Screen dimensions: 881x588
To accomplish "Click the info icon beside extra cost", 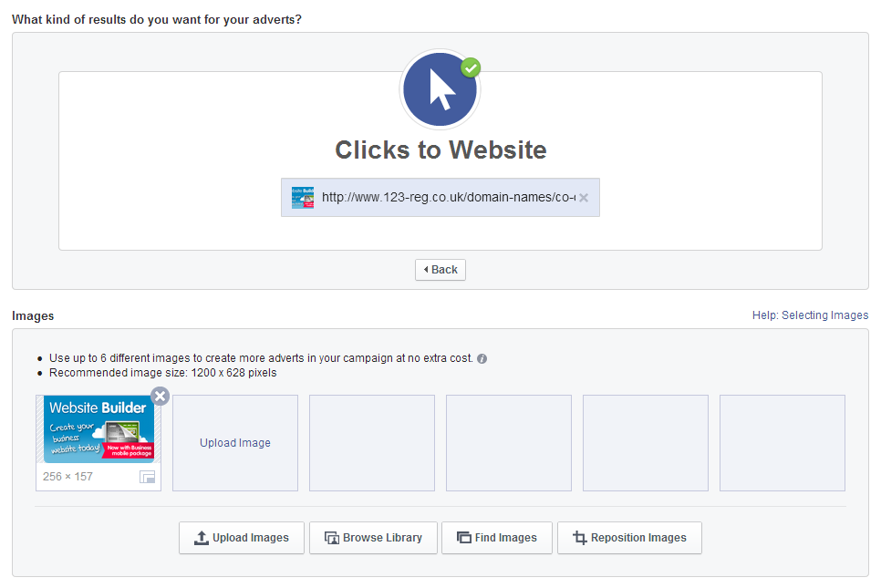I will coord(482,359).
